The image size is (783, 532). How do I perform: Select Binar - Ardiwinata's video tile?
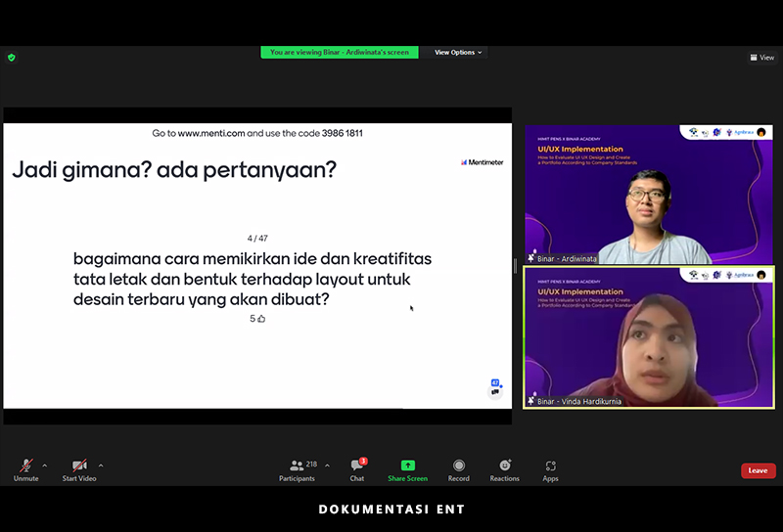tap(649, 196)
